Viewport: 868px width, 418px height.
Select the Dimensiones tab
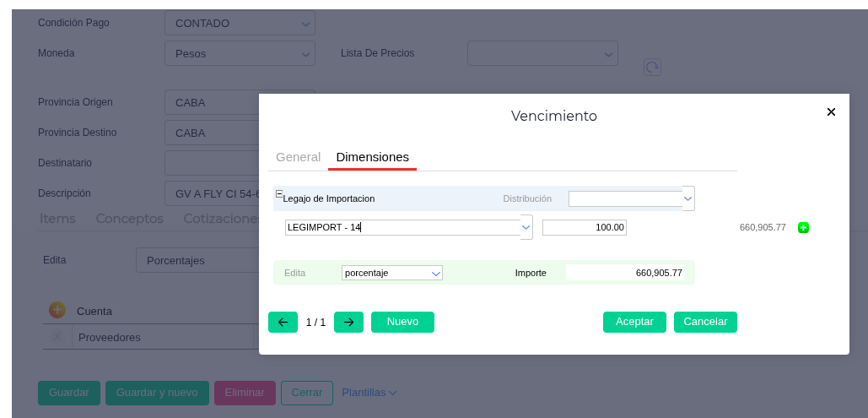click(x=372, y=157)
